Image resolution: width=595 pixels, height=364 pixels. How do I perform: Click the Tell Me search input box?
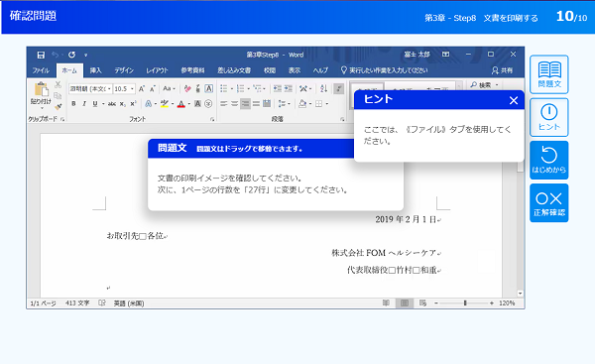click(385, 70)
